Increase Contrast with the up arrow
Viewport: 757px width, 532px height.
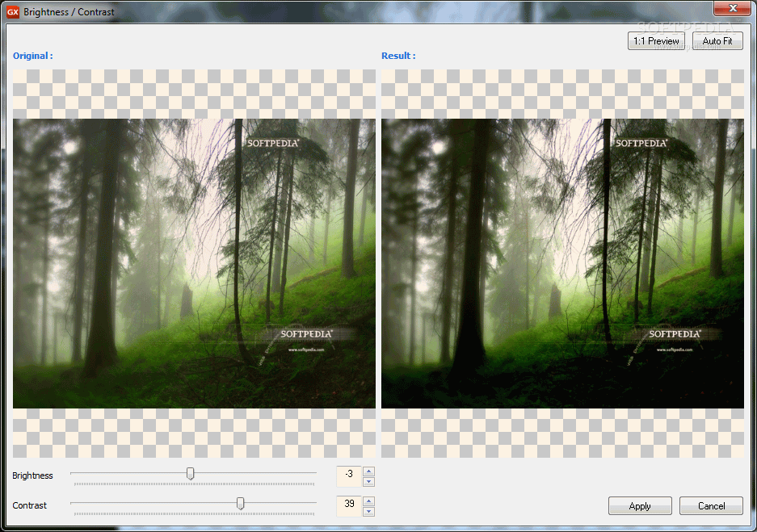pyautogui.click(x=369, y=501)
